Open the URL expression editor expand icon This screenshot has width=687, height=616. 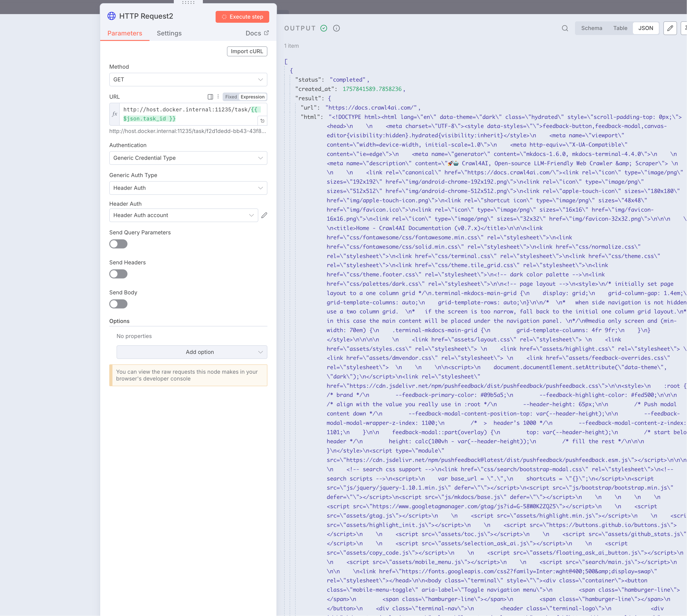[262, 120]
